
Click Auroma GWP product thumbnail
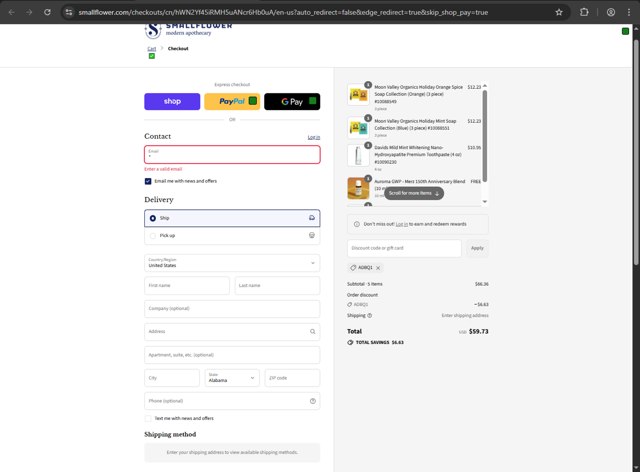tap(358, 188)
